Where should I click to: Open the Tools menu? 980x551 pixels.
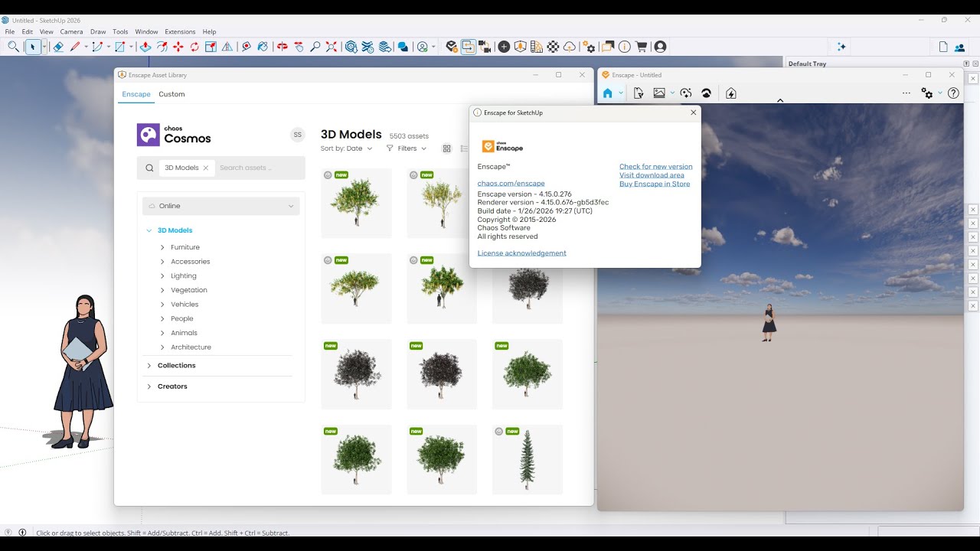click(x=120, y=32)
